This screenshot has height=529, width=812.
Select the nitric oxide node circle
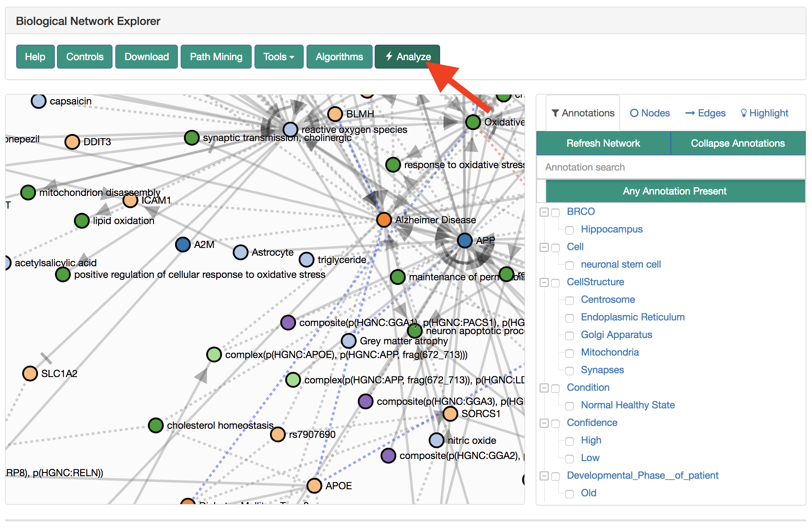click(x=436, y=440)
